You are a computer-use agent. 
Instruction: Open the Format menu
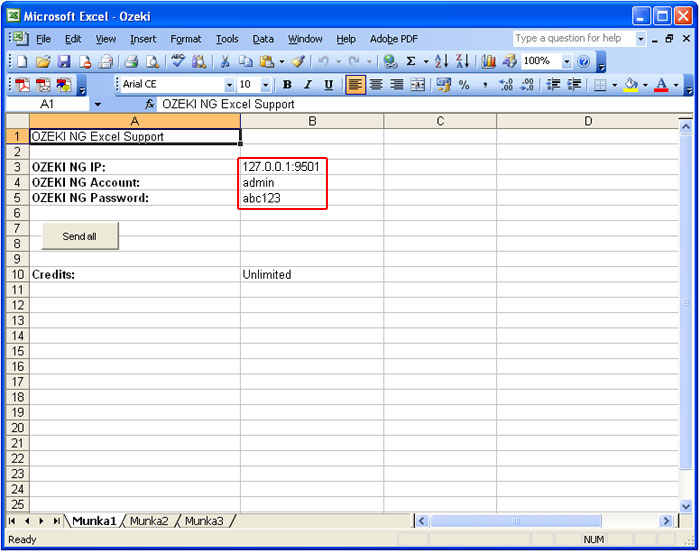[185, 39]
